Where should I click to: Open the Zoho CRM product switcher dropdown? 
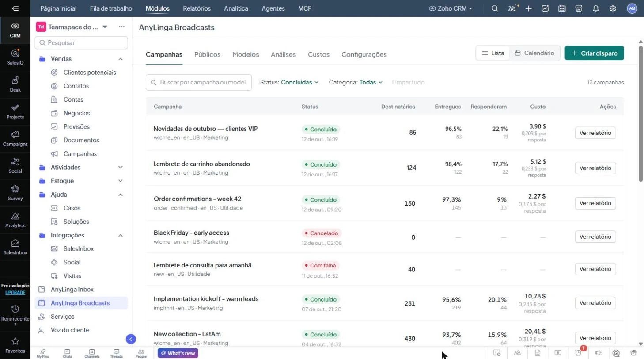tap(451, 8)
